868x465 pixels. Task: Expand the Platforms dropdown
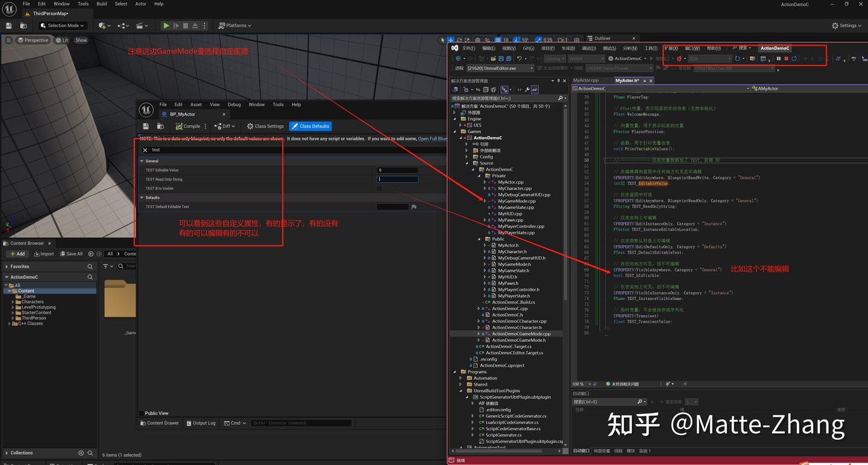click(234, 25)
